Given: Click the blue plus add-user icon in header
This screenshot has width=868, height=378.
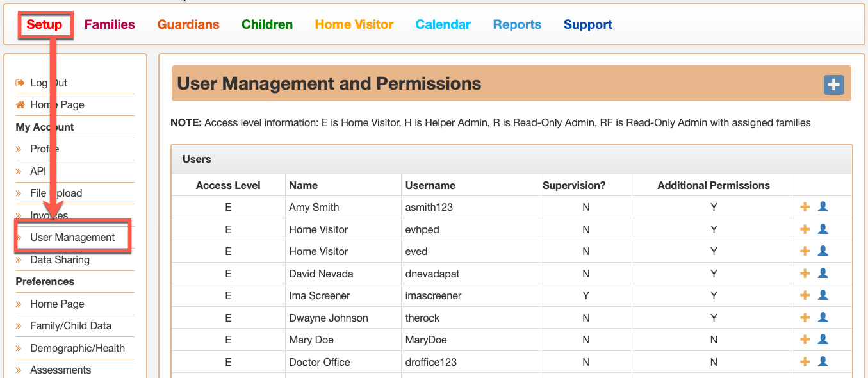Looking at the screenshot, I should click(x=833, y=85).
